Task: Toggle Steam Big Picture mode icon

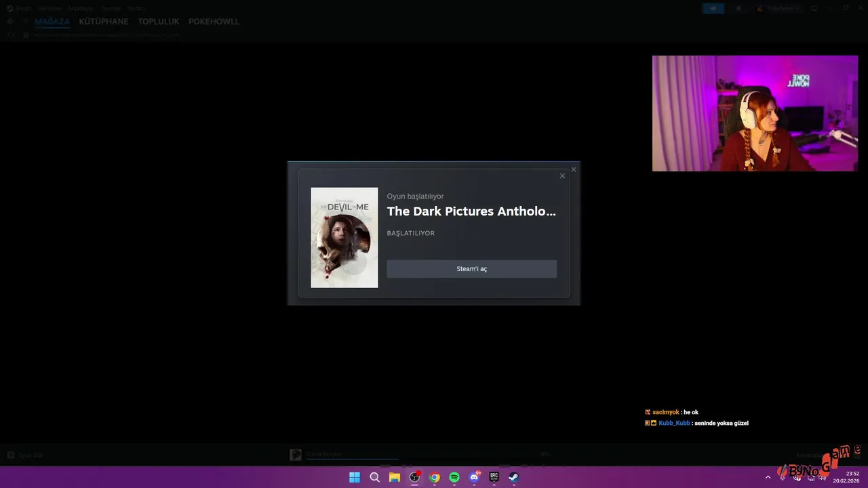Action: [x=814, y=8]
